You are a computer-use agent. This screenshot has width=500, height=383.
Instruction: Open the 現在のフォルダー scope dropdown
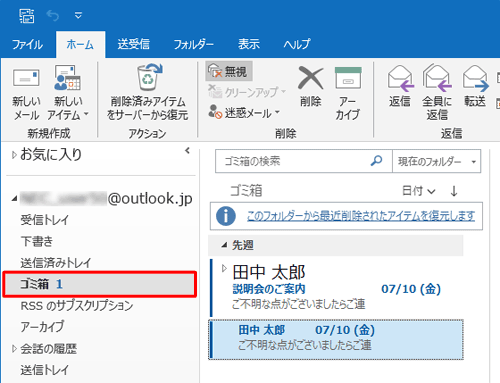tap(437, 161)
